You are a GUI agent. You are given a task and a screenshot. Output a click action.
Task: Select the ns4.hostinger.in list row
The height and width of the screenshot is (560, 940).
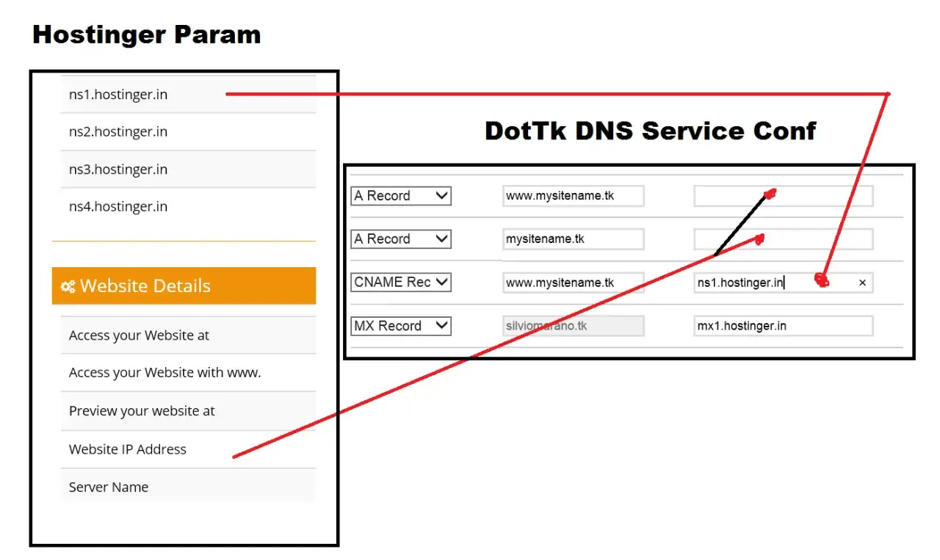[x=188, y=207]
